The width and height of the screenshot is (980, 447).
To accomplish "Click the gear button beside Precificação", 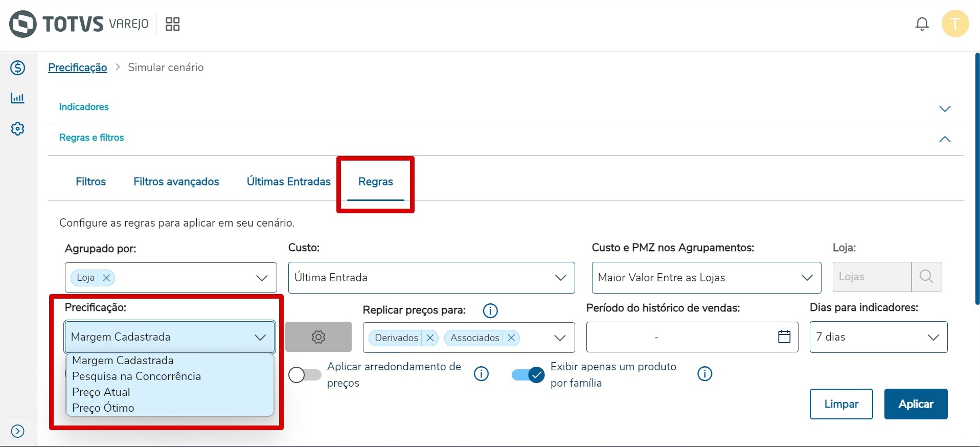I will click(318, 337).
